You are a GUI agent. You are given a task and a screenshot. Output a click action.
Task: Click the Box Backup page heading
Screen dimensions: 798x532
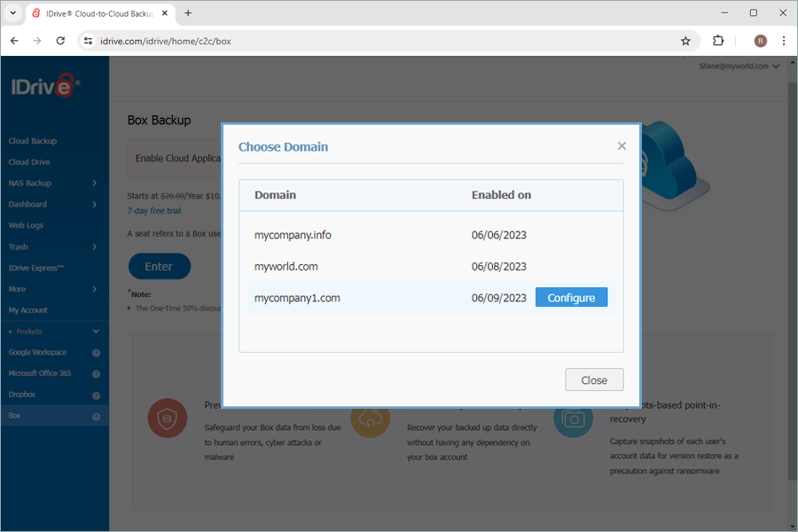click(160, 121)
